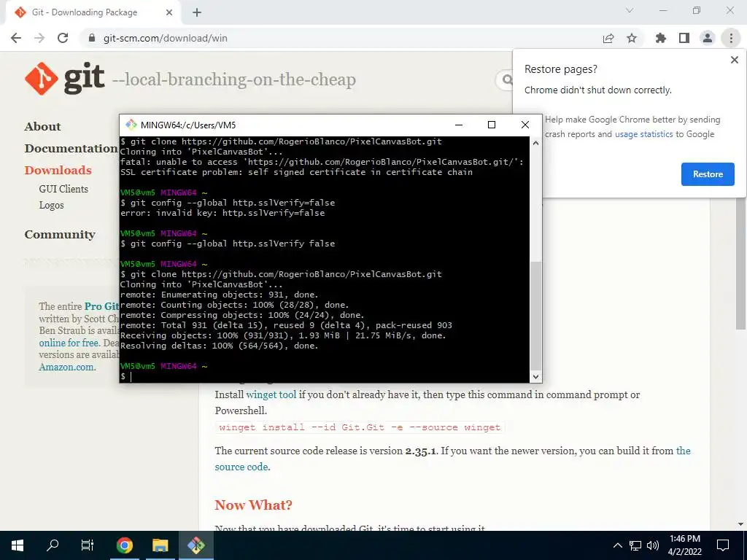Screen dimensions: 747x560
Task: Click the Chrome forward arrow
Action: coord(39,38)
